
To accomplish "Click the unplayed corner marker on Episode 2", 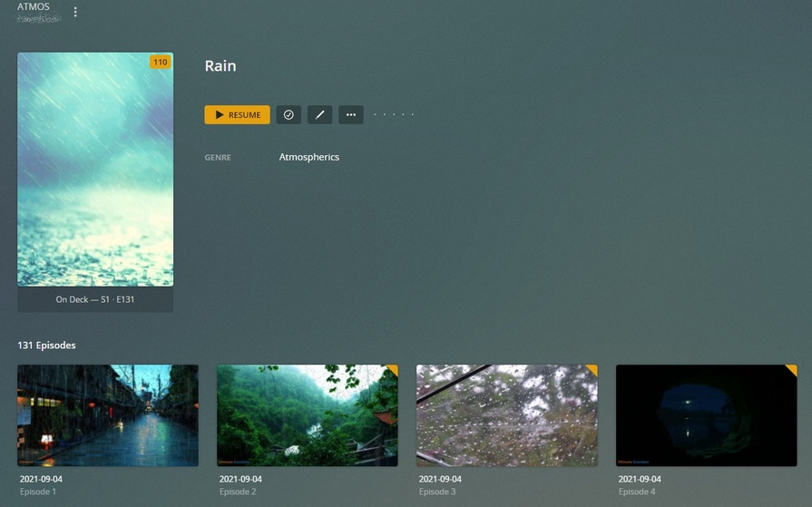I will tap(393, 370).
